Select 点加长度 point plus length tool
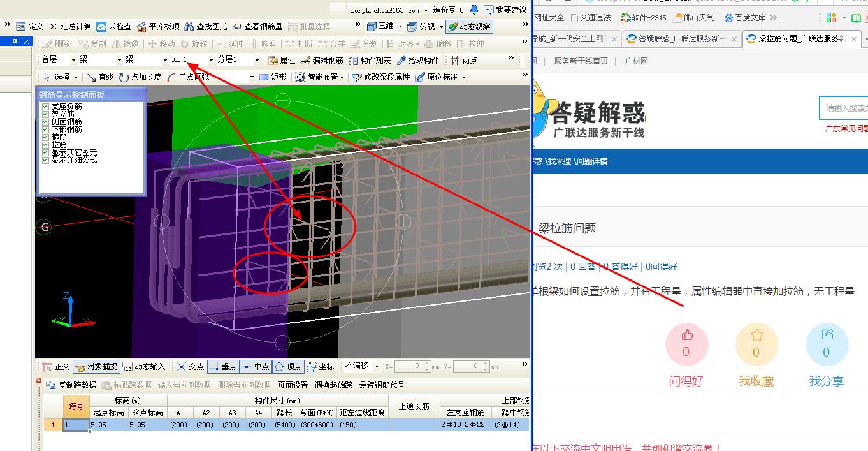 (x=141, y=77)
